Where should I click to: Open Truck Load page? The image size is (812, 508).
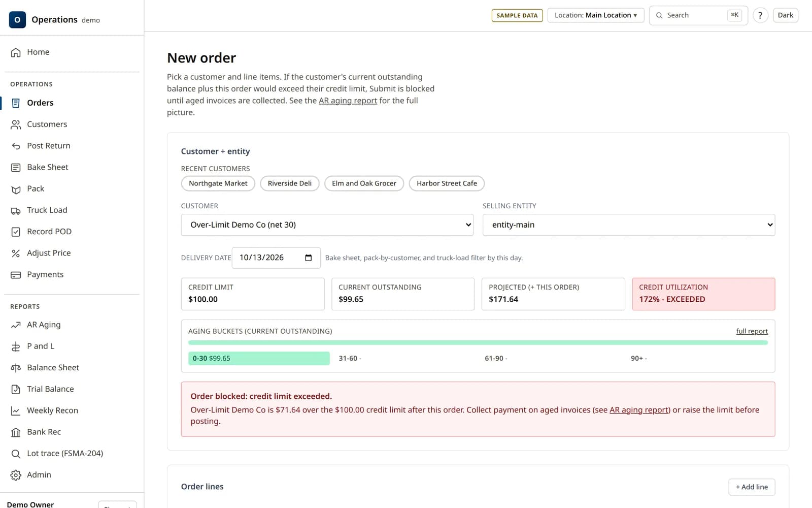click(72, 210)
